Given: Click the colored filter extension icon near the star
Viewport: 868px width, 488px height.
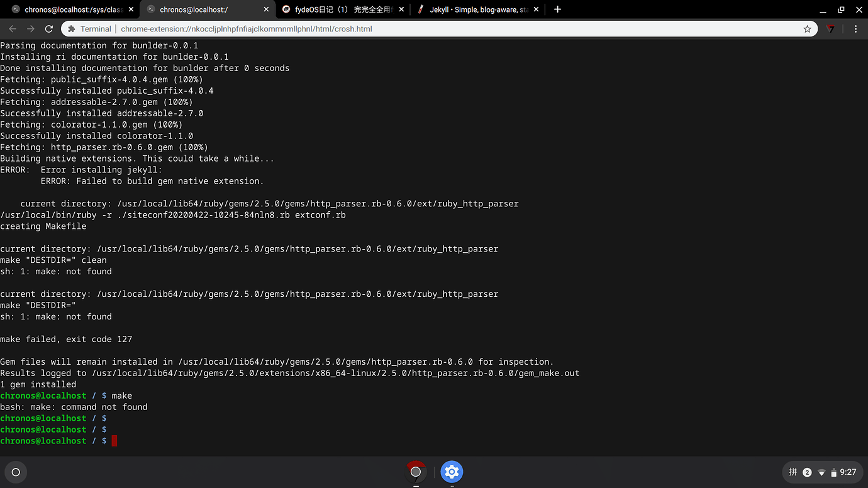Looking at the screenshot, I should (x=830, y=29).
